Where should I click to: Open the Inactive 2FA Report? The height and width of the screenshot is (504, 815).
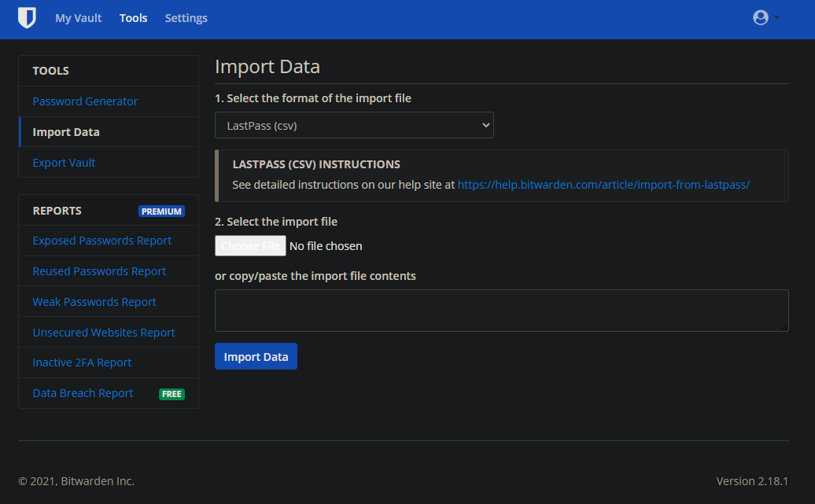(82, 362)
